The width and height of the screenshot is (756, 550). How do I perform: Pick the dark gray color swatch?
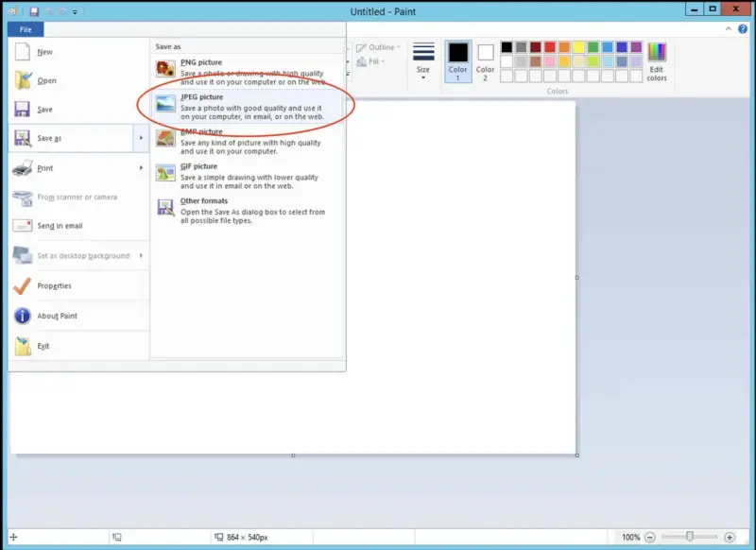[x=521, y=46]
